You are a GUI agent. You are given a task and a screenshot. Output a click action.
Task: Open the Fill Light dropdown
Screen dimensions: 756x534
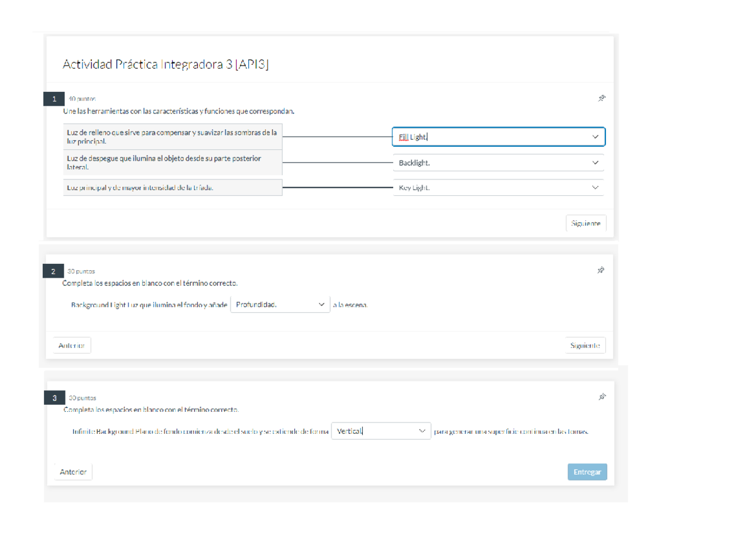(498, 137)
